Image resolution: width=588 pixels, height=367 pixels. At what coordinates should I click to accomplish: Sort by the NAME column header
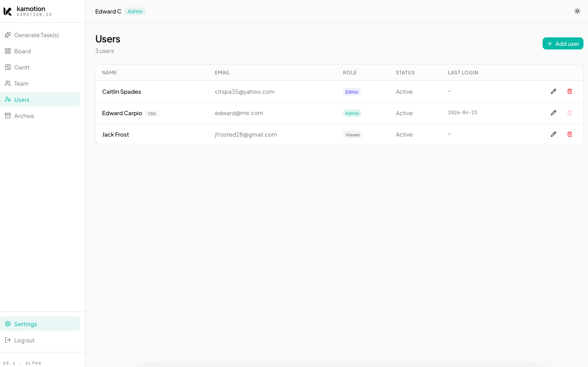[109, 72]
